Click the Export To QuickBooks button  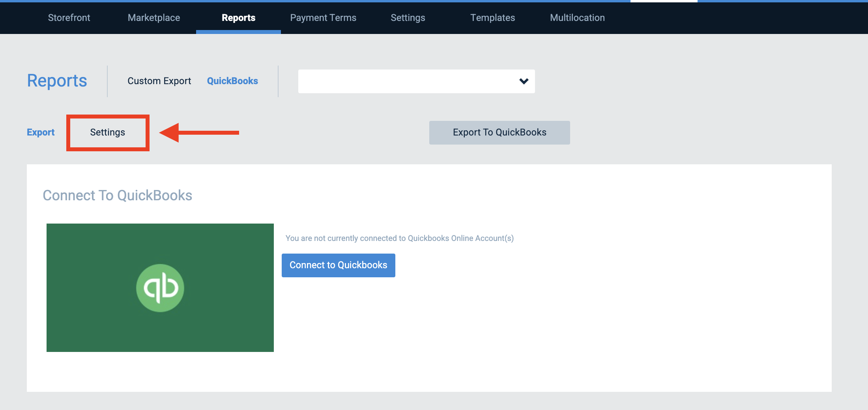click(499, 132)
